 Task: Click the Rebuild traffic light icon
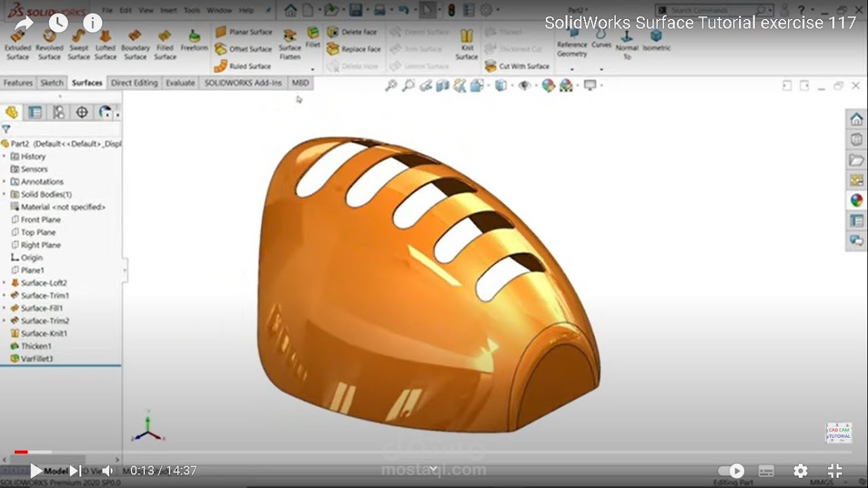click(452, 10)
